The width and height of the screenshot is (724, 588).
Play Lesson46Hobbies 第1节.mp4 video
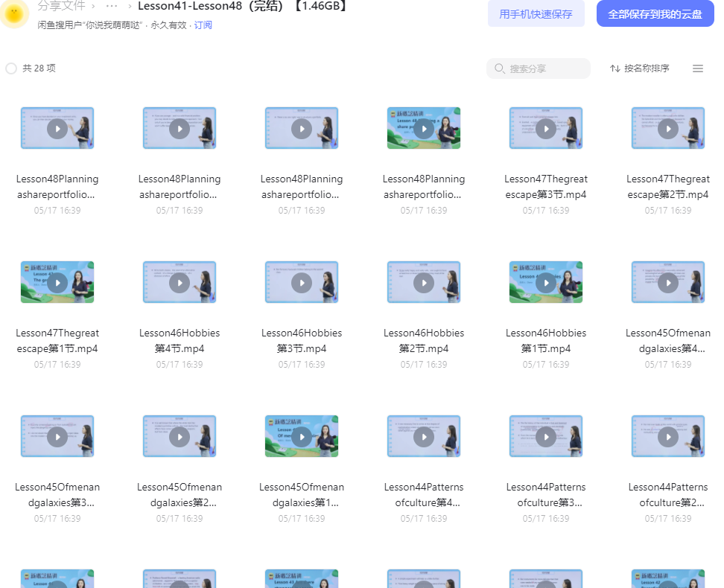point(546,283)
